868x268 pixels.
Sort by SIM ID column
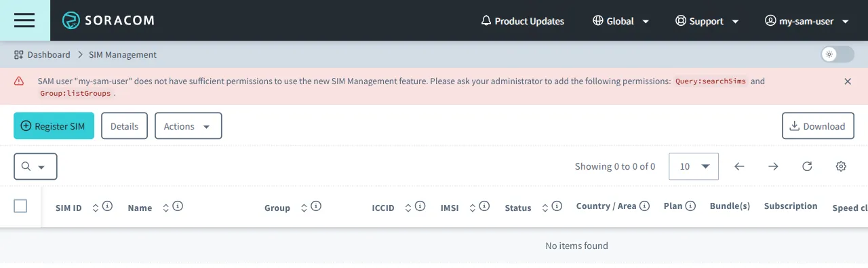click(96, 208)
